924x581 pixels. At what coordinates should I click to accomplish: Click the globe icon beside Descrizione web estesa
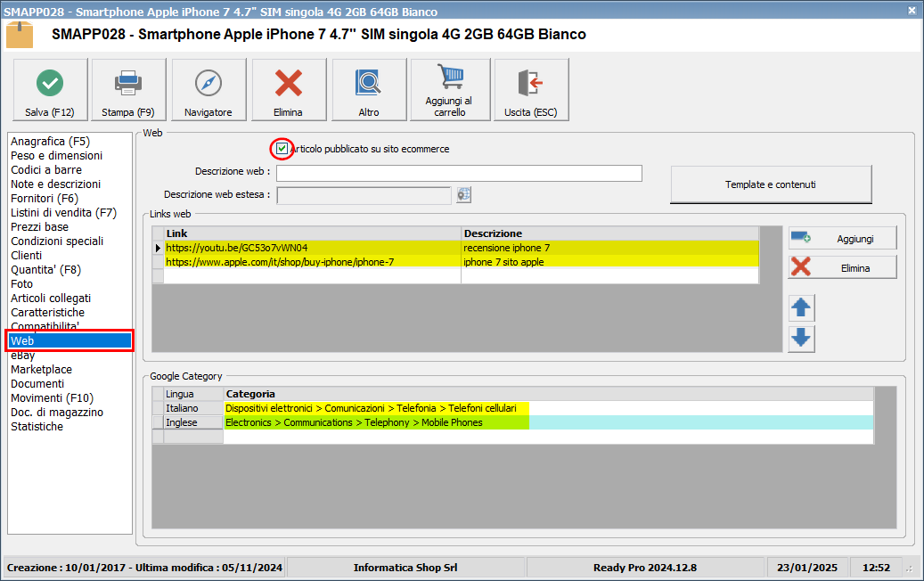tap(463, 194)
